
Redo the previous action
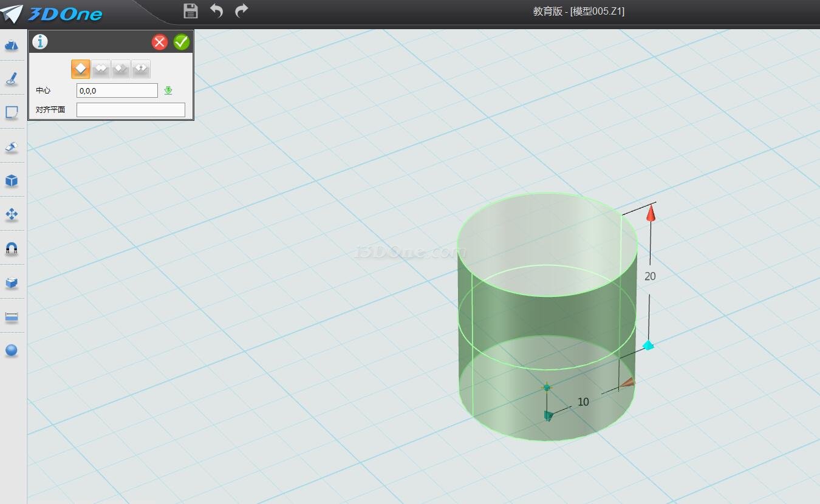tap(242, 10)
